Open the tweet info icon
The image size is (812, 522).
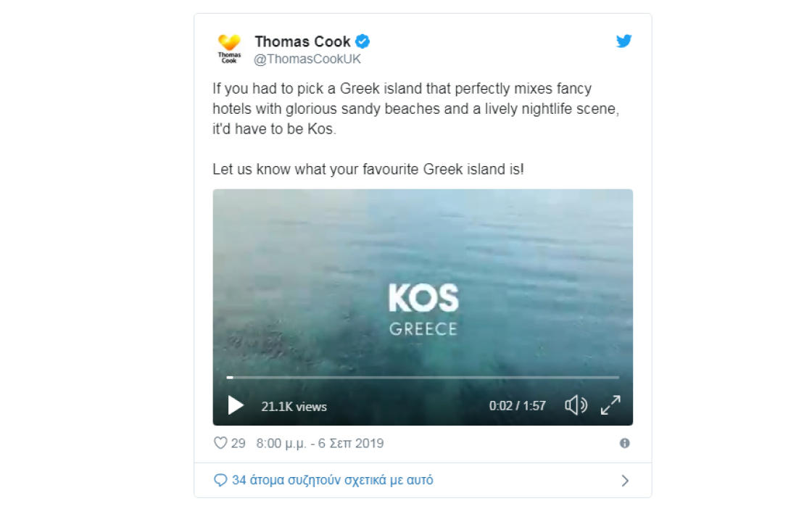[x=624, y=443]
